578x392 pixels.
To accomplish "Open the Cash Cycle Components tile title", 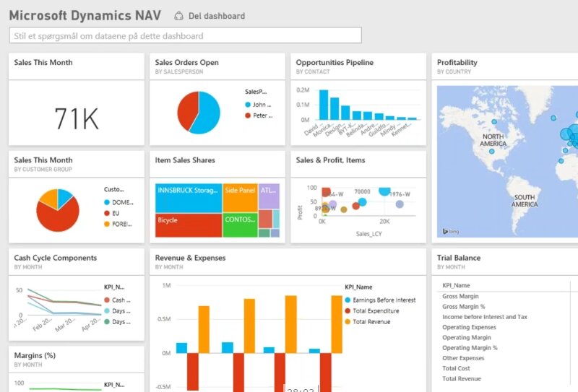I will 56,258.
